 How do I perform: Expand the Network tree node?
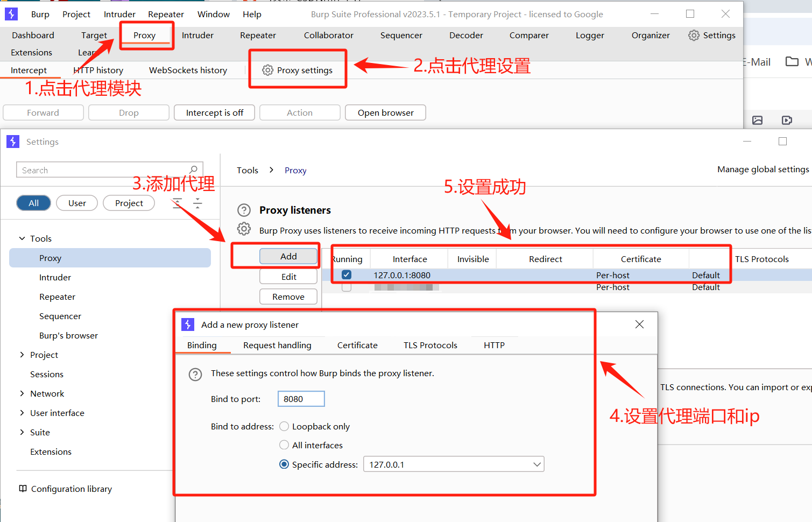(22, 393)
